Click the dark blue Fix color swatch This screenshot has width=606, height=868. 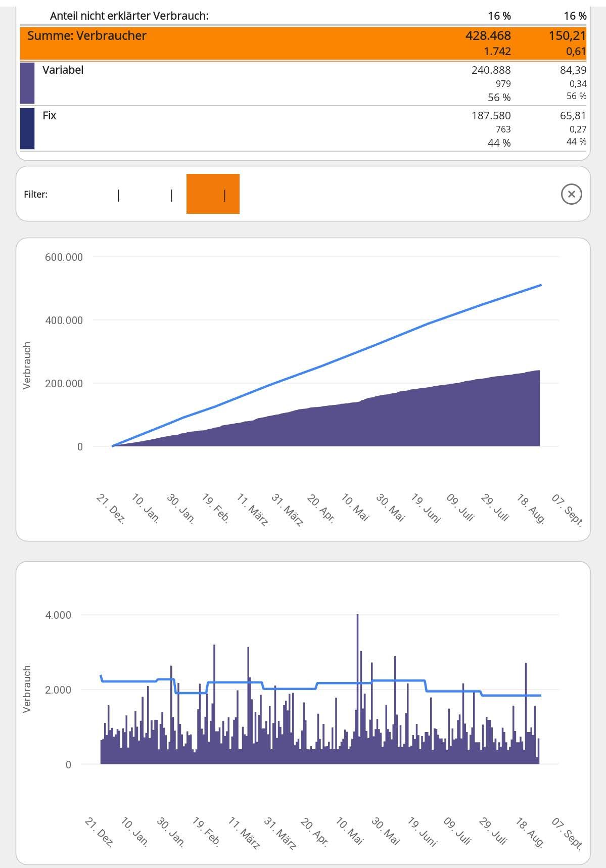pyautogui.click(x=27, y=128)
